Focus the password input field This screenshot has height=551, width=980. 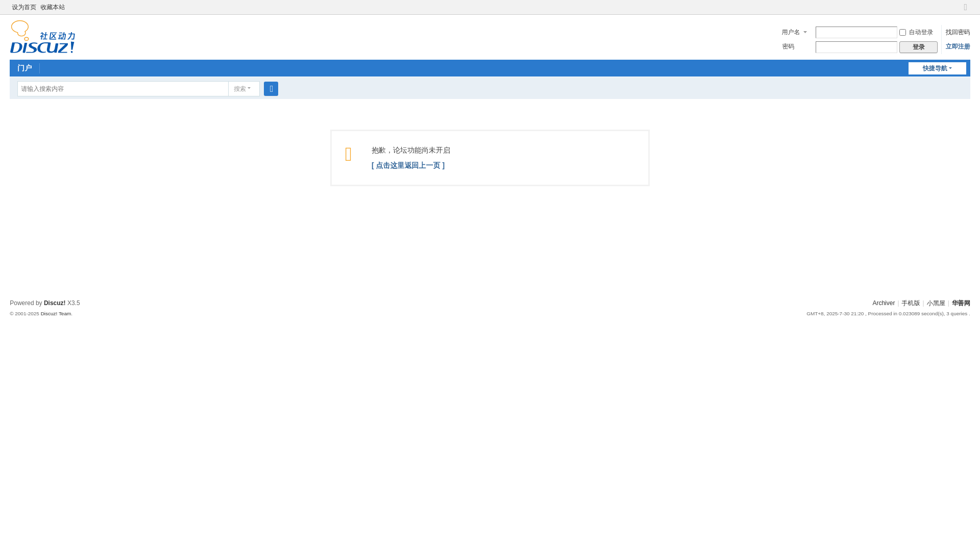pos(856,47)
